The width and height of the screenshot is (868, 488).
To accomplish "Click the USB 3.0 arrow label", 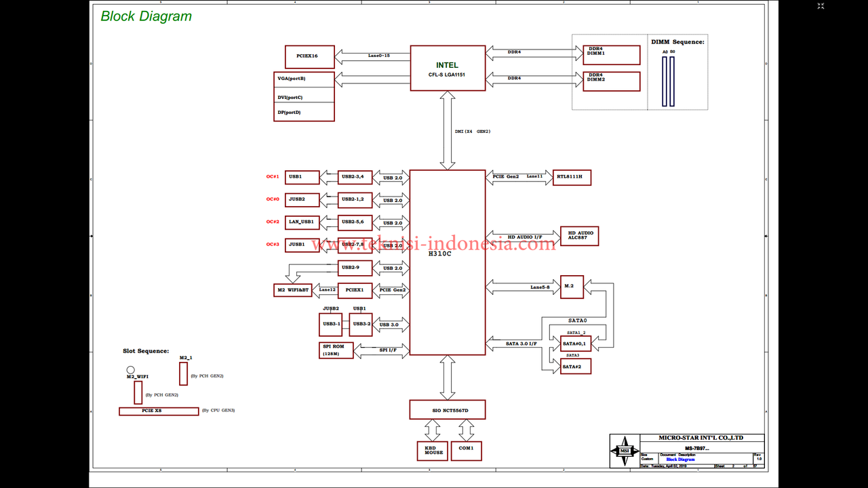I will (x=389, y=325).
